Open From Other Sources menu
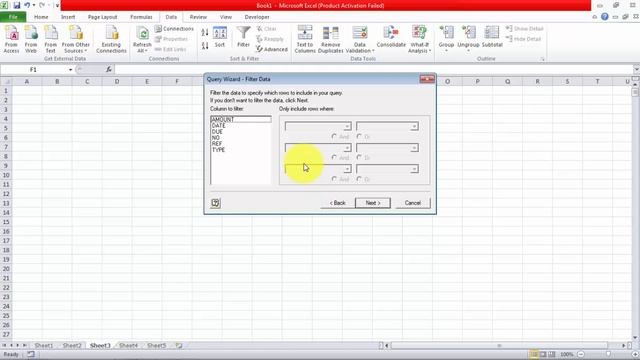Viewport: 640px width, 360px height. [76, 39]
